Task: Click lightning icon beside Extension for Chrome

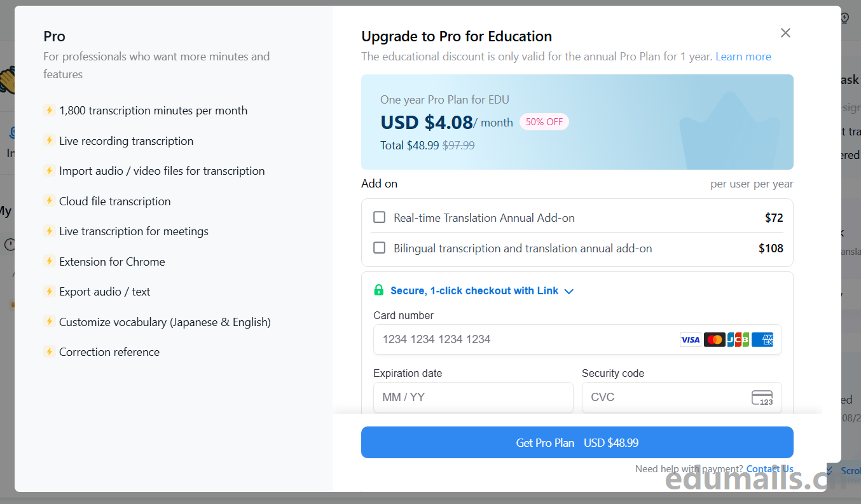Action: click(50, 261)
